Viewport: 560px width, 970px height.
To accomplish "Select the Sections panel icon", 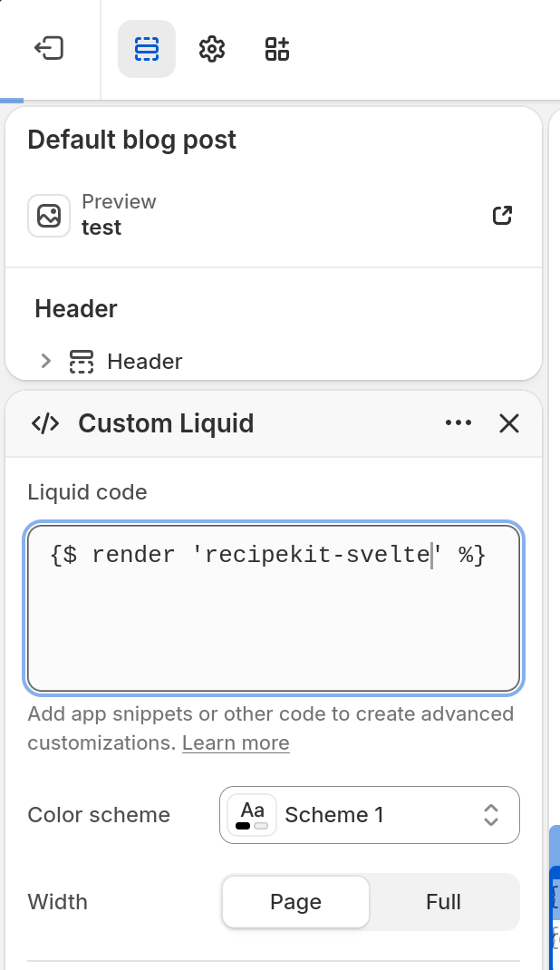I will pyautogui.click(x=147, y=49).
